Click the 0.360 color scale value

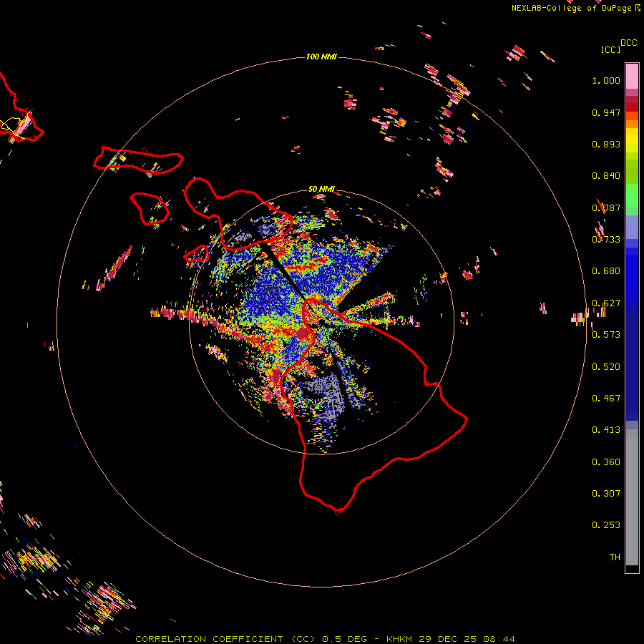(x=606, y=462)
